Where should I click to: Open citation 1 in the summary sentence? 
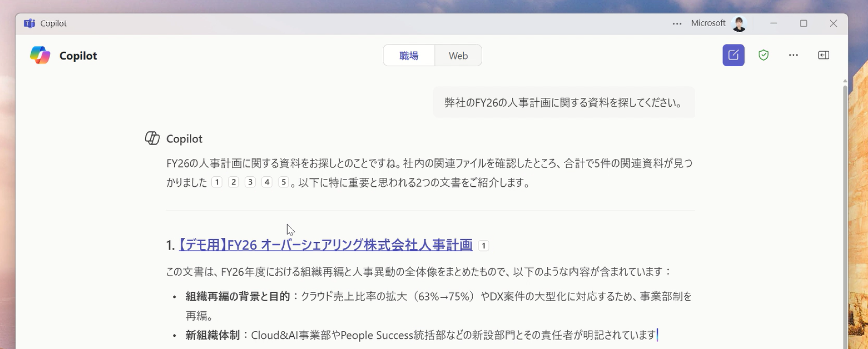[217, 182]
